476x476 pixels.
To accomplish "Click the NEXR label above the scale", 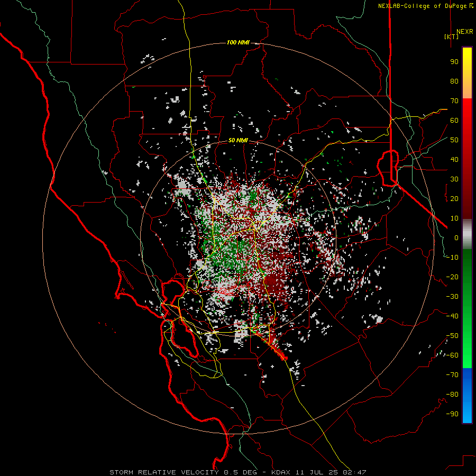I will (x=464, y=32).
